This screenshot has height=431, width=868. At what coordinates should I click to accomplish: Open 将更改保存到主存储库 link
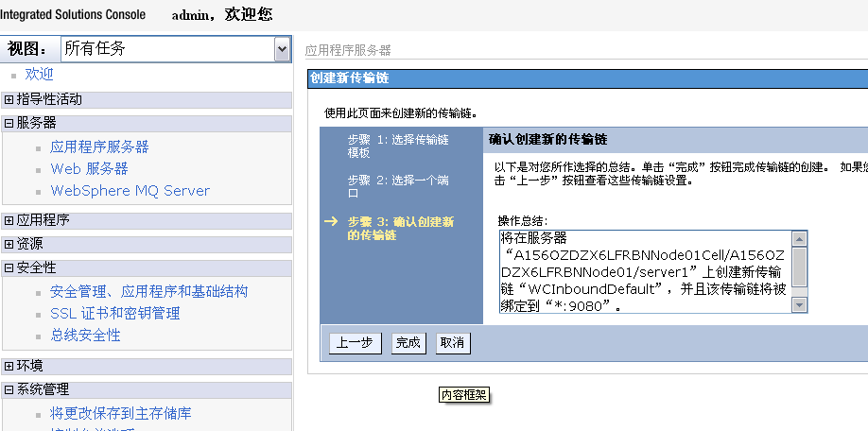121,413
